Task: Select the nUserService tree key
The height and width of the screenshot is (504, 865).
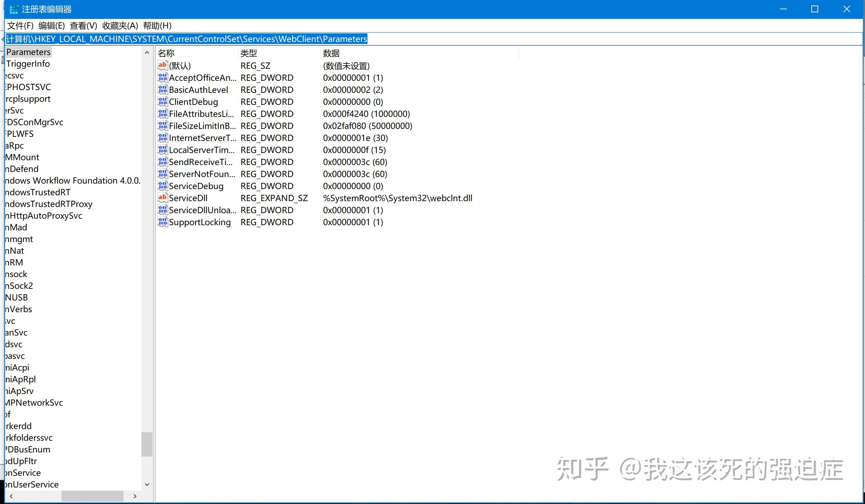Action: click(x=32, y=484)
